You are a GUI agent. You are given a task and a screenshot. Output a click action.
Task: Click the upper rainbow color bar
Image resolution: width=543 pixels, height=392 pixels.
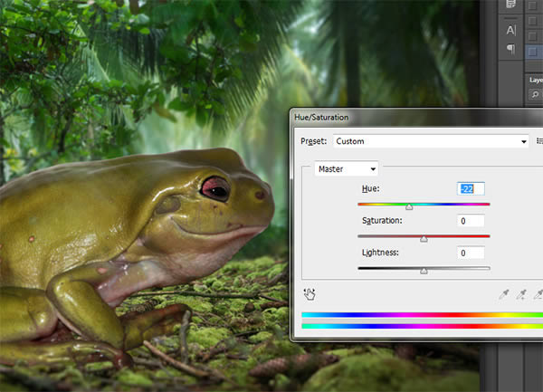422,315
